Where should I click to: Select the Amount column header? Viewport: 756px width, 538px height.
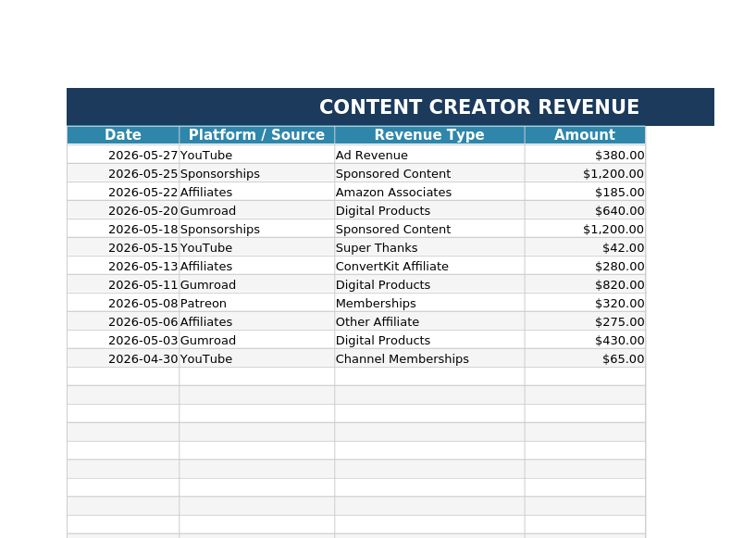[585, 134]
